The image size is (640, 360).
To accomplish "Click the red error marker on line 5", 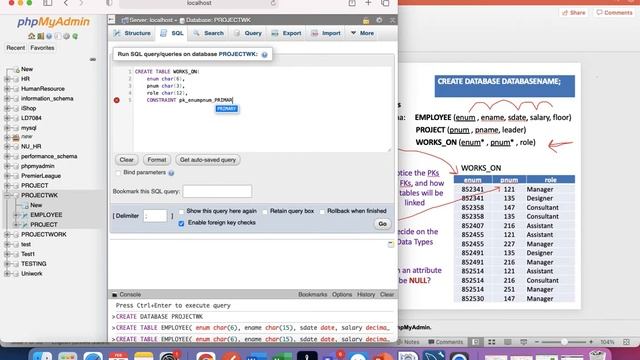I will click(117, 100).
